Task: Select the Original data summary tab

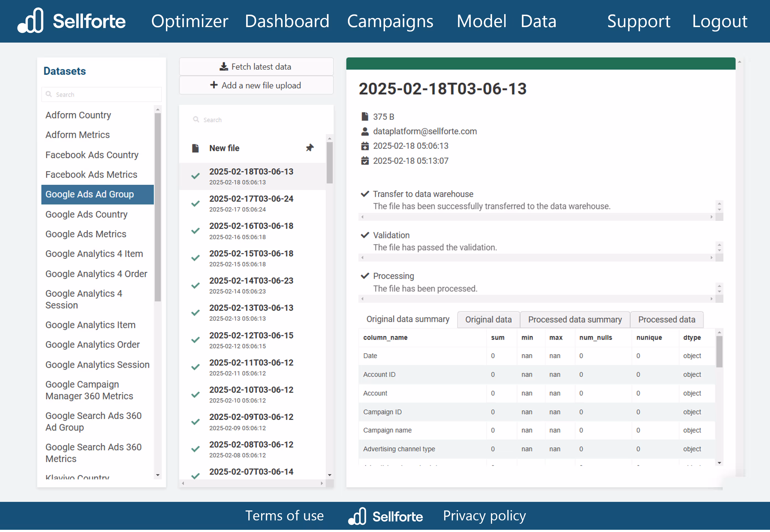Action: coord(408,319)
